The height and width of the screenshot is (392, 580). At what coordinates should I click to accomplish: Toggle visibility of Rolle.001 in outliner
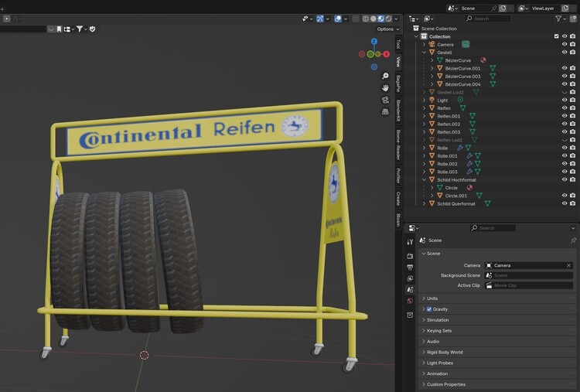click(564, 155)
